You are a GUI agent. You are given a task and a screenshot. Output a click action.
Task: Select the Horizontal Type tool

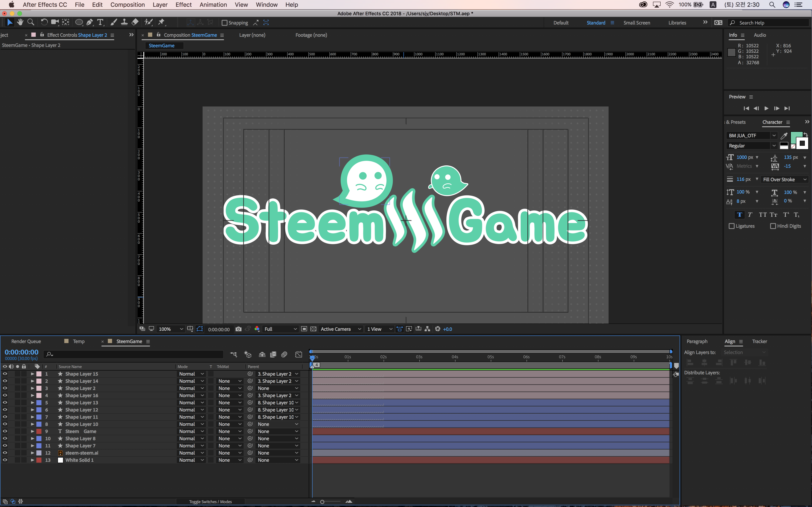[x=100, y=22]
